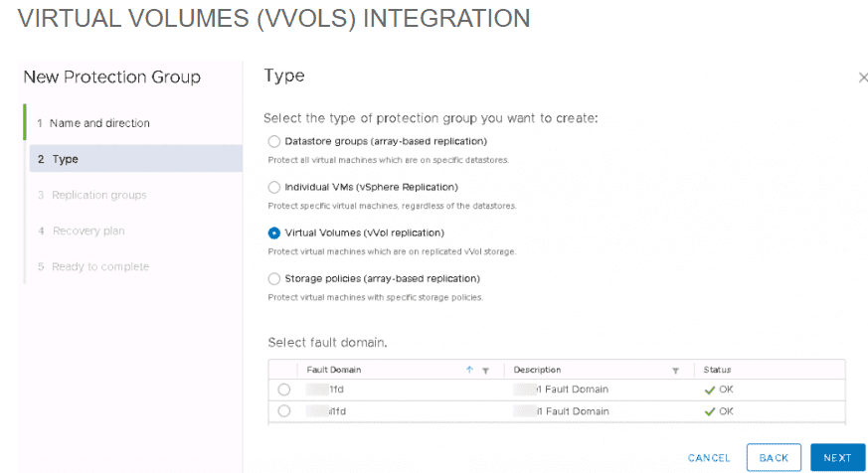
Task: Select Individual VMs (vSphere Replication) option
Action: [274, 187]
